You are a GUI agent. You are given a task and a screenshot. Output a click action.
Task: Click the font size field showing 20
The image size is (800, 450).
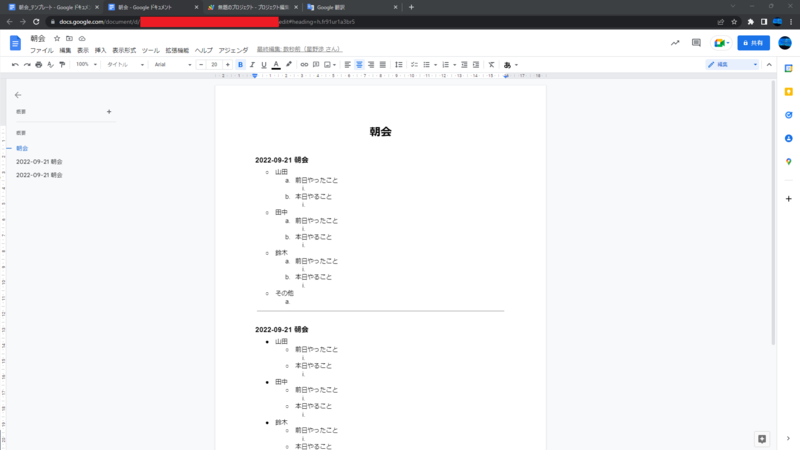pyautogui.click(x=214, y=65)
